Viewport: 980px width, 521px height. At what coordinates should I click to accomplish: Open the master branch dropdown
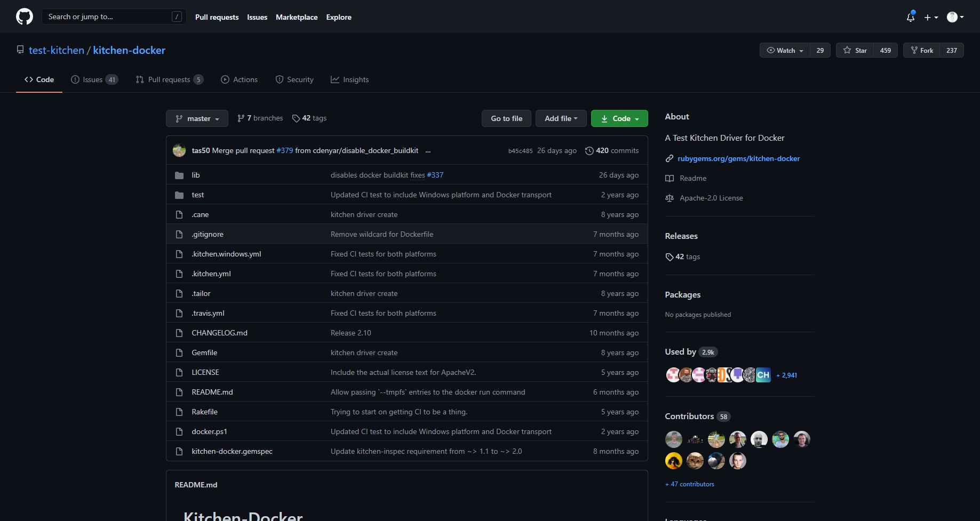pos(197,118)
